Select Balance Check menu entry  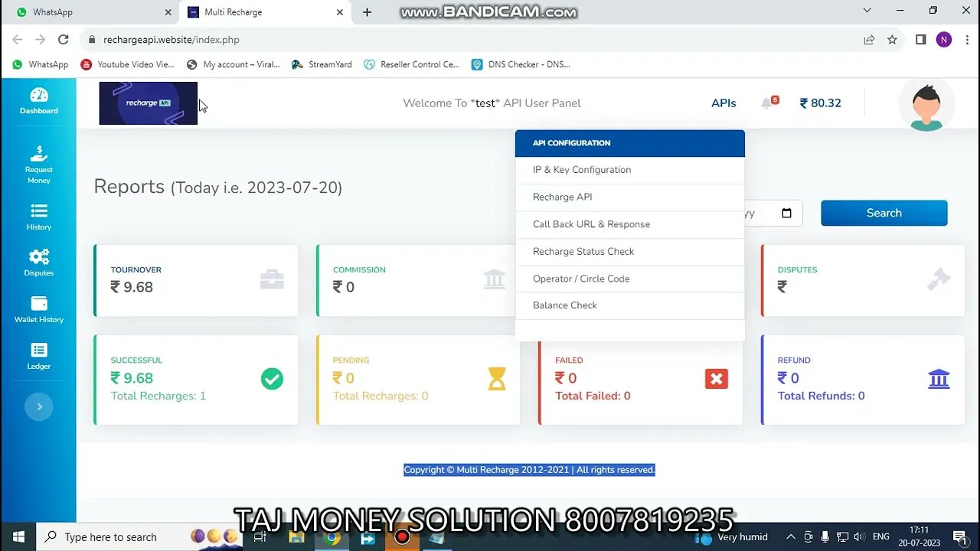point(629,305)
